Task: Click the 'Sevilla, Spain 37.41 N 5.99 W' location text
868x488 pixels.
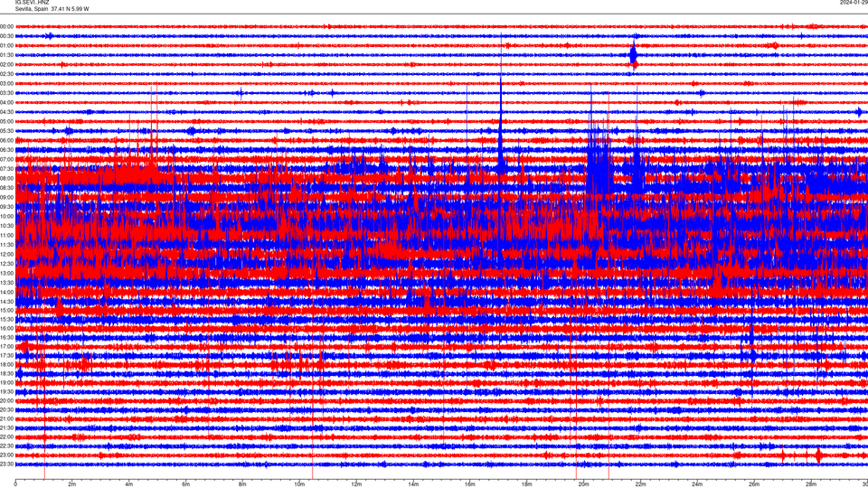Action: coord(52,9)
